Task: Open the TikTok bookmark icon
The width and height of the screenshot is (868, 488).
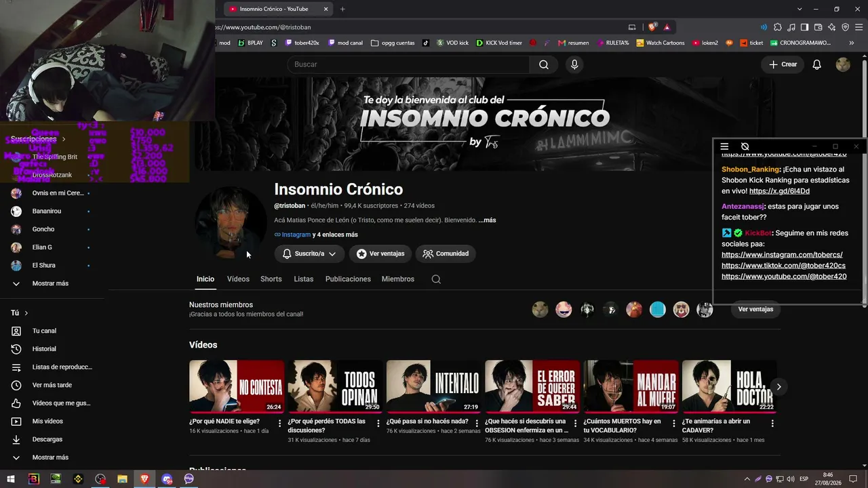Action: pos(426,43)
